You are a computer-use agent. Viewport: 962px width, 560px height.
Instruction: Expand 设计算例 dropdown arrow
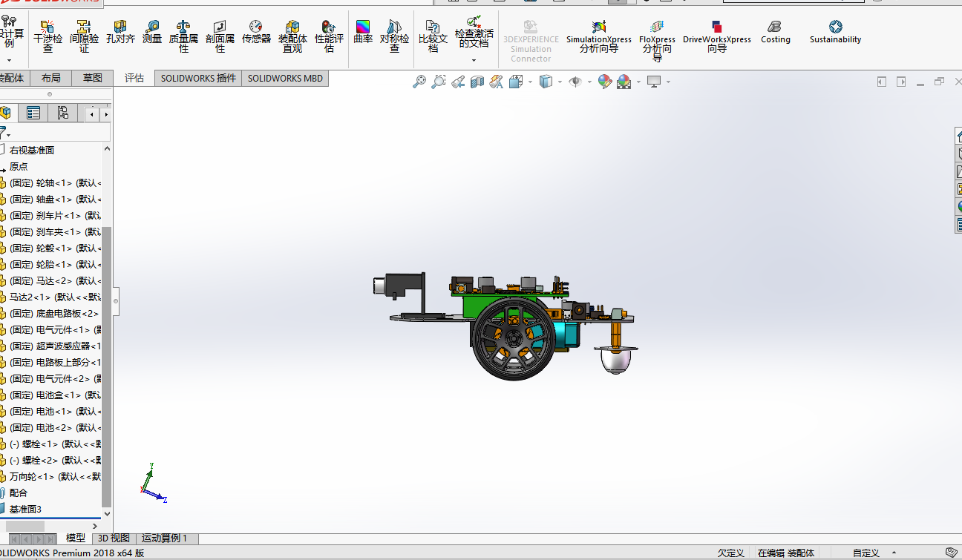point(9,61)
